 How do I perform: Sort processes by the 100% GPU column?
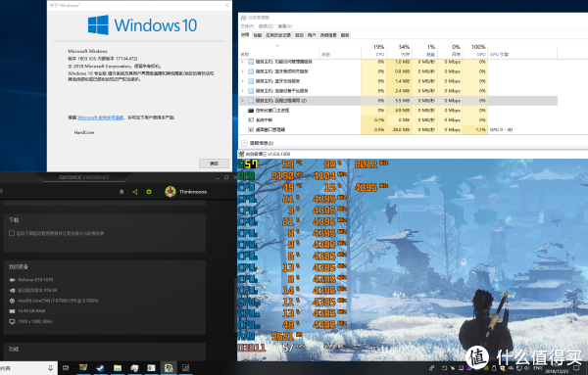coord(475,51)
